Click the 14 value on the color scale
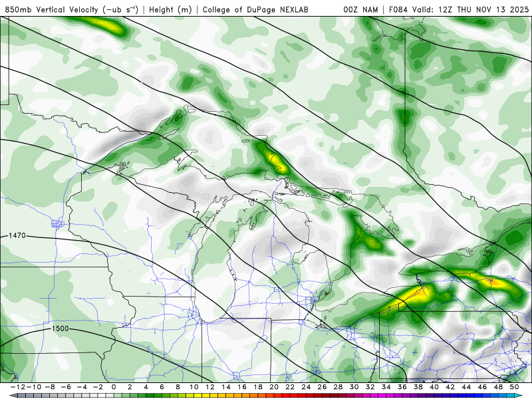This screenshot has width=532, height=399. (226, 387)
